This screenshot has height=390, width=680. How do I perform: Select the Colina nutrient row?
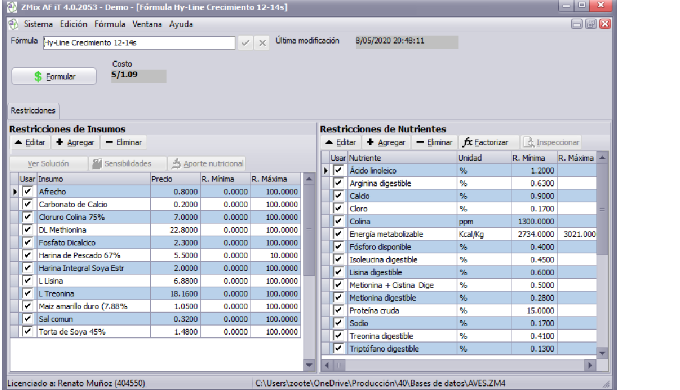tap(459, 222)
